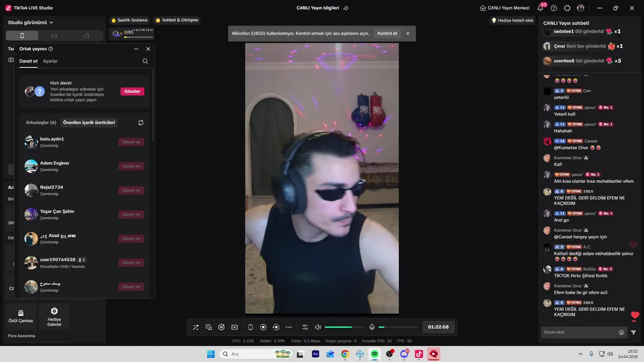Show hidden system tray icons chevron
This screenshot has height=362, width=644.
click(x=581, y=354)
